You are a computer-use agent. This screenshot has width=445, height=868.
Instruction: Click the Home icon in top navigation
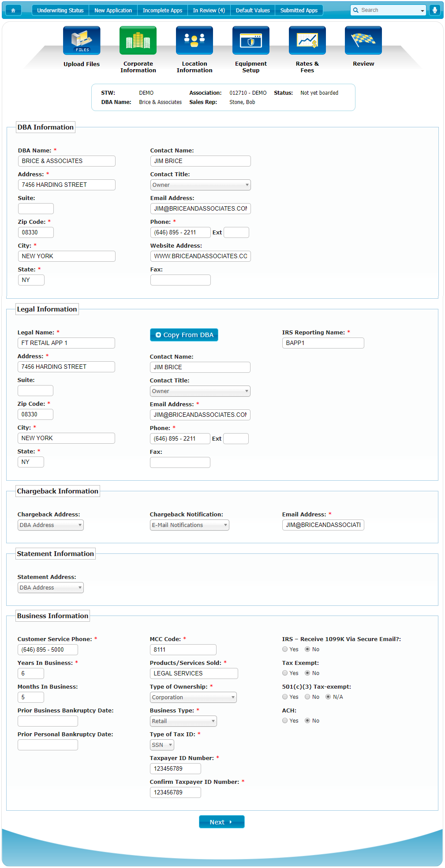[x=13, y=10]
